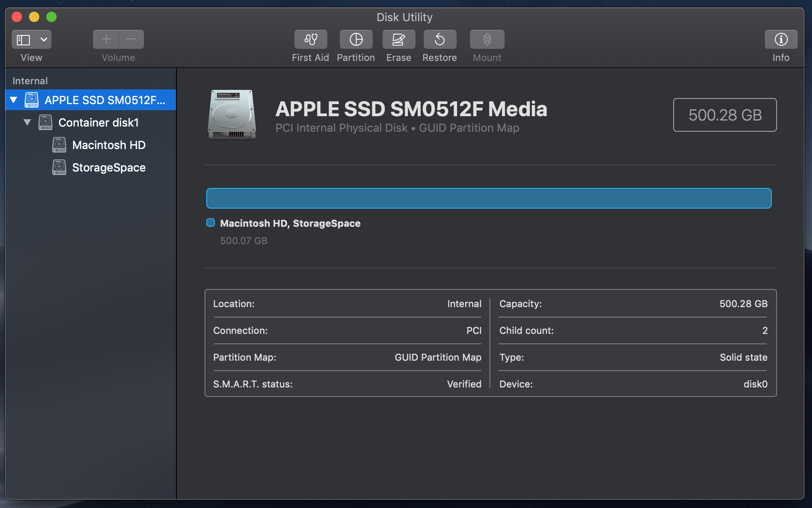Click the Macintosh HD drive icon
The width and height of the screenshot is (812, 508).
click(59, 145)
